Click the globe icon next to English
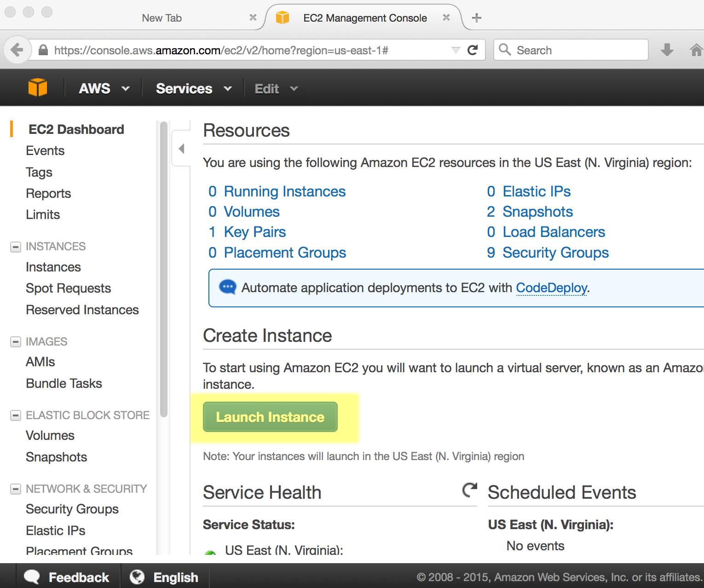The width and height of the screenshot is (704, 588). [x=137, y=577]
